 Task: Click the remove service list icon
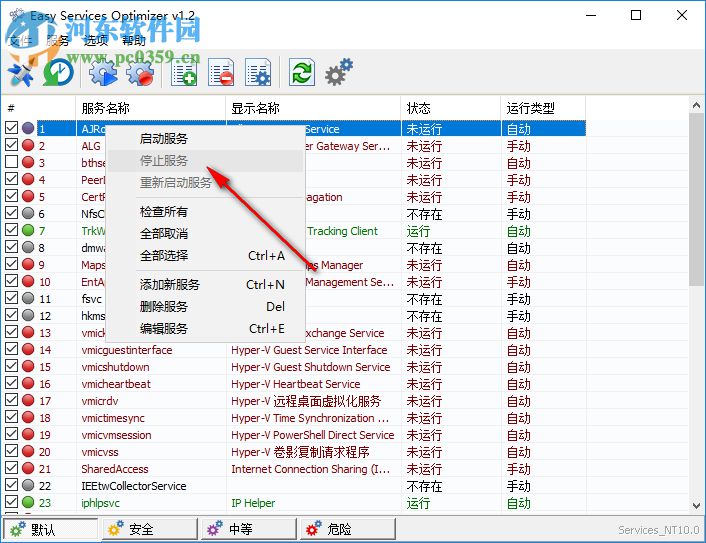click(x=221, y=72)
